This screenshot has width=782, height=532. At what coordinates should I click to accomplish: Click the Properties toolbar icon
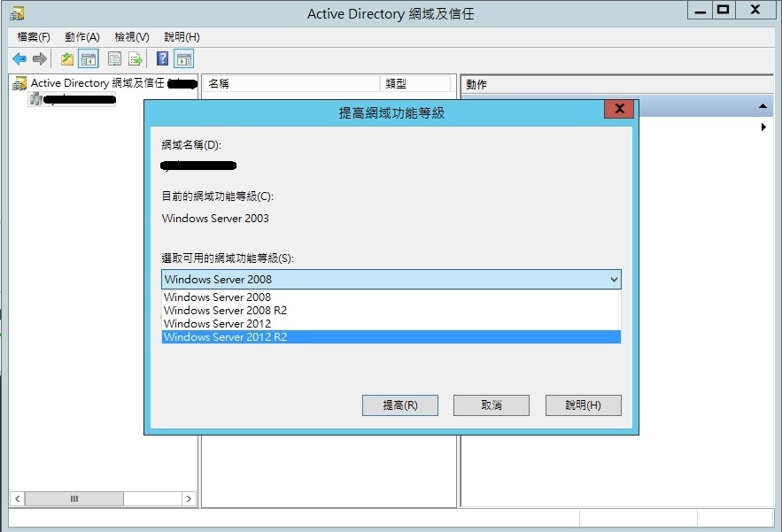point(115,58)
